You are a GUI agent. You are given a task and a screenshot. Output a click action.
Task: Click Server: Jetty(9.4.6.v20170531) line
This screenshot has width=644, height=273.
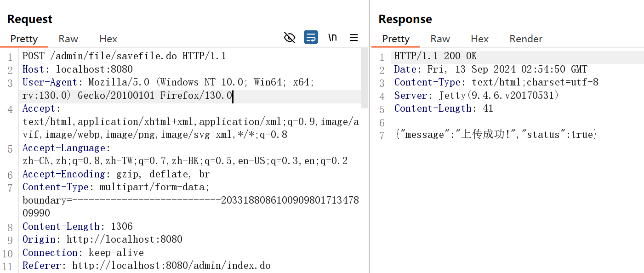[x=477, y=96]
